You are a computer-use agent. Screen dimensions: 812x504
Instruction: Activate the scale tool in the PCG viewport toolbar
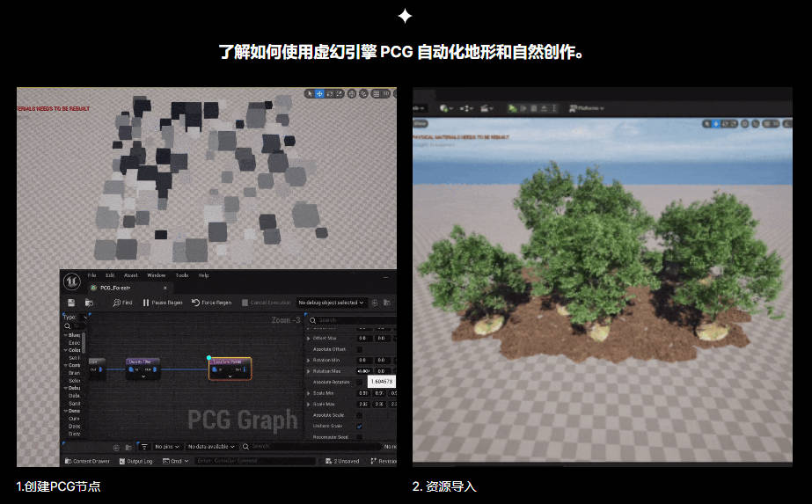(340, 94)
